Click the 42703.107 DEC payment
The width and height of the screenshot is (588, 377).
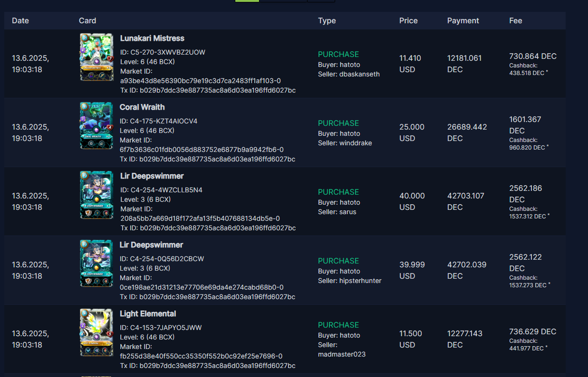[466, 201]
